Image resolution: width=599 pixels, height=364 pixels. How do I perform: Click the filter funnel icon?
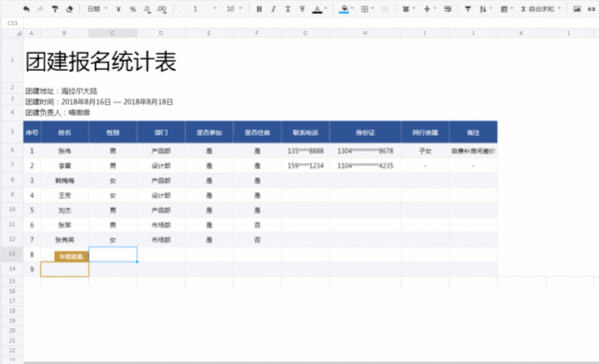click(467, 9)
